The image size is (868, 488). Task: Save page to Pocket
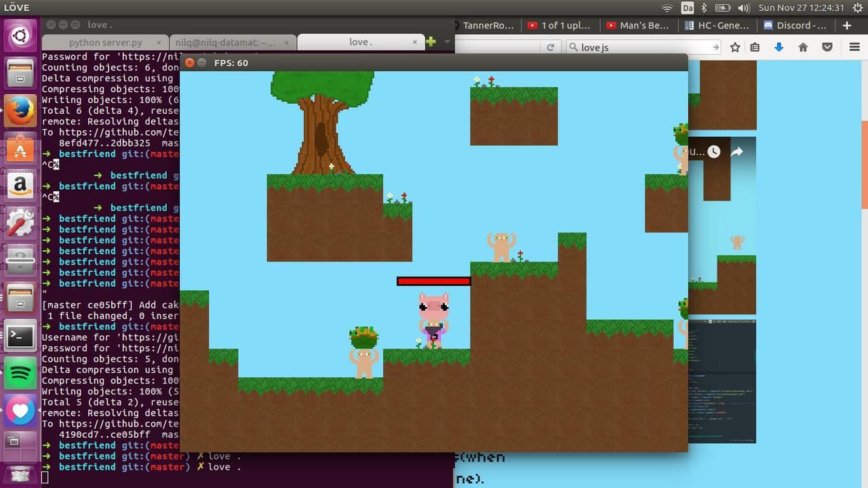(x=827, y=47)
